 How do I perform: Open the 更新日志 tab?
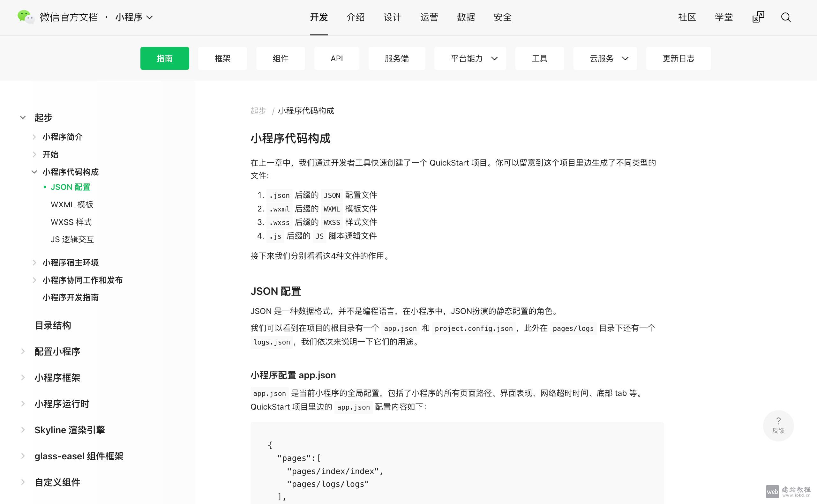(678, 58)
